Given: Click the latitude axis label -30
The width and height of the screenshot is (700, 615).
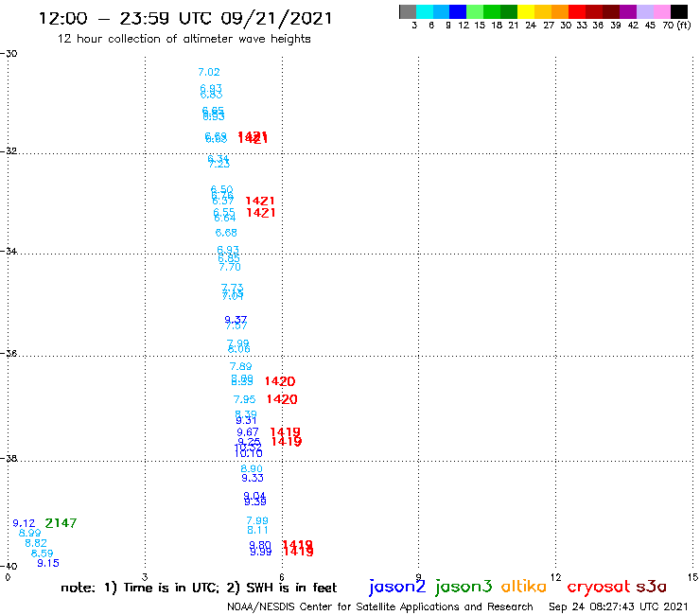Looking at the screenshot, I should (x=9, y=54).
